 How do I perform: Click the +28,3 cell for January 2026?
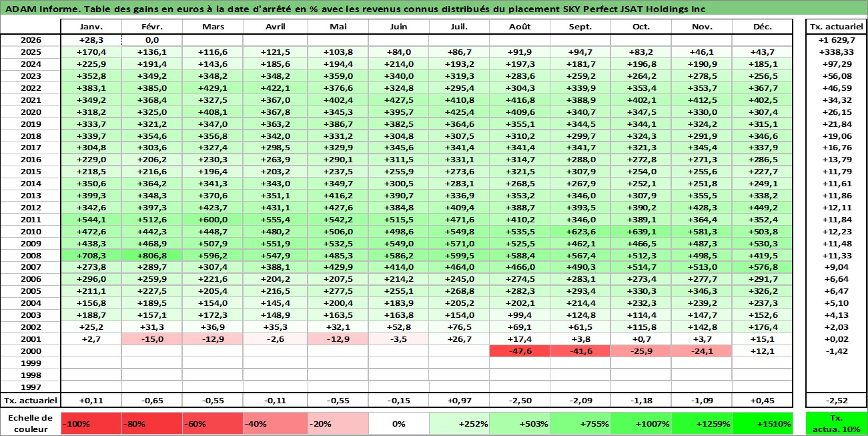[x=91, y=40]
